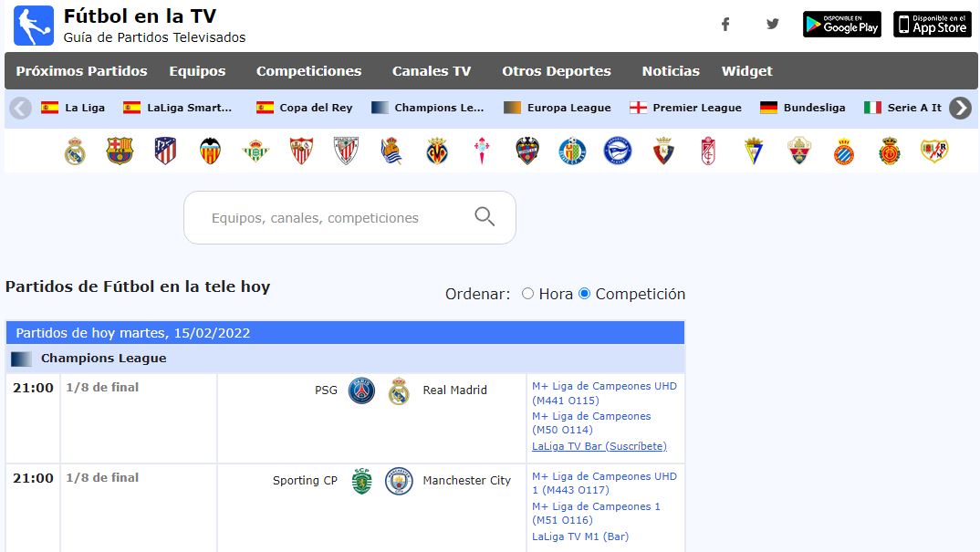Click the Villarreal yellow crest
This screenshot has width=980, height=552.
[437, 151]
